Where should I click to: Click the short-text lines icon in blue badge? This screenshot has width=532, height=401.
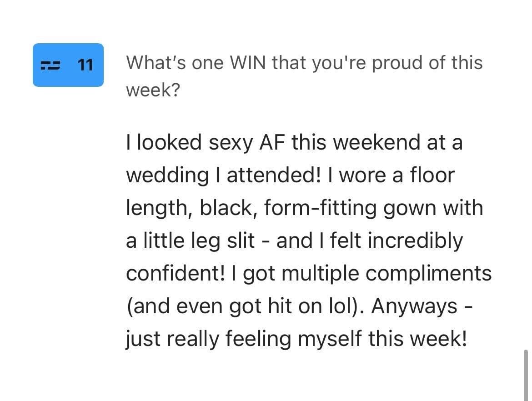point(50,65)
